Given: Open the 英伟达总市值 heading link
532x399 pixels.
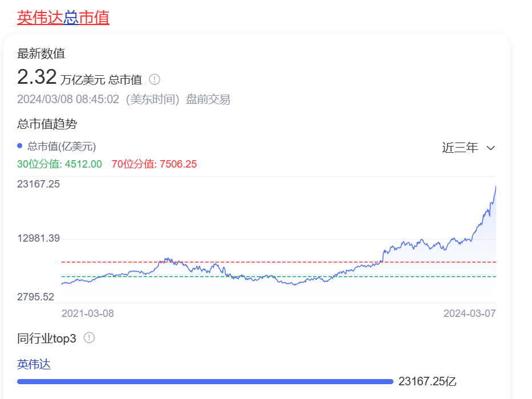Looking at the screenshot, I should click(63, 18).
